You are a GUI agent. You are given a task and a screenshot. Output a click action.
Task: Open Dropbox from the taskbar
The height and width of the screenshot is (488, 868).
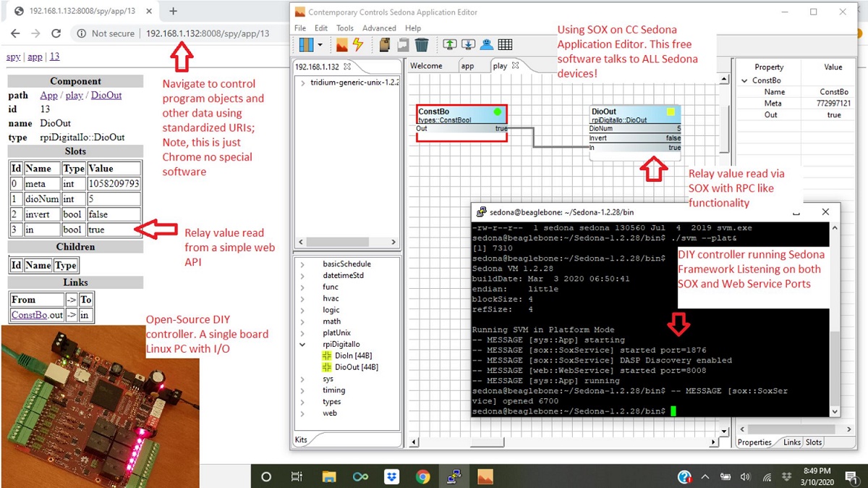[x=391, y=476]
